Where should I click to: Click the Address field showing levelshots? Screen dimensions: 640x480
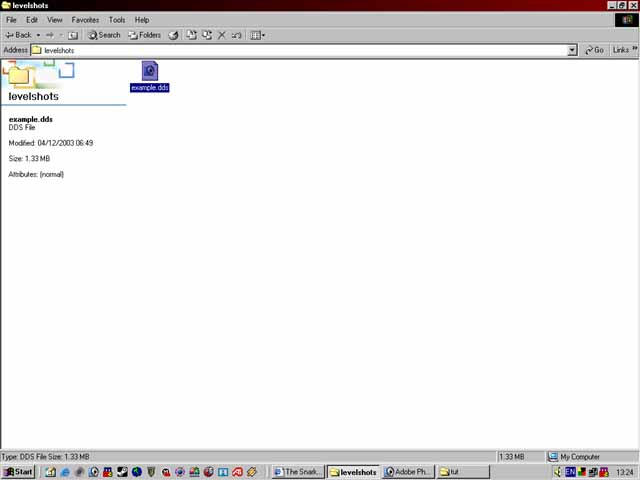(x=300, y=50)
